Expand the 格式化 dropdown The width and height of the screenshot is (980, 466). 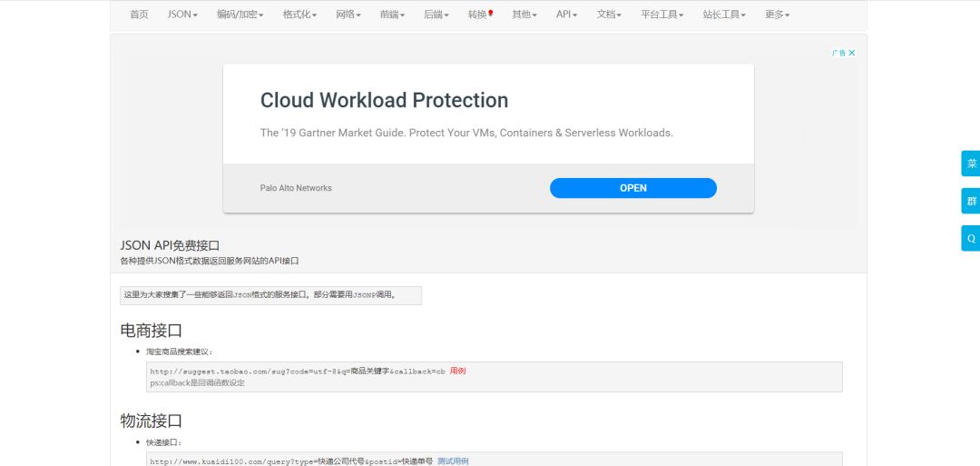click(299, 15)
